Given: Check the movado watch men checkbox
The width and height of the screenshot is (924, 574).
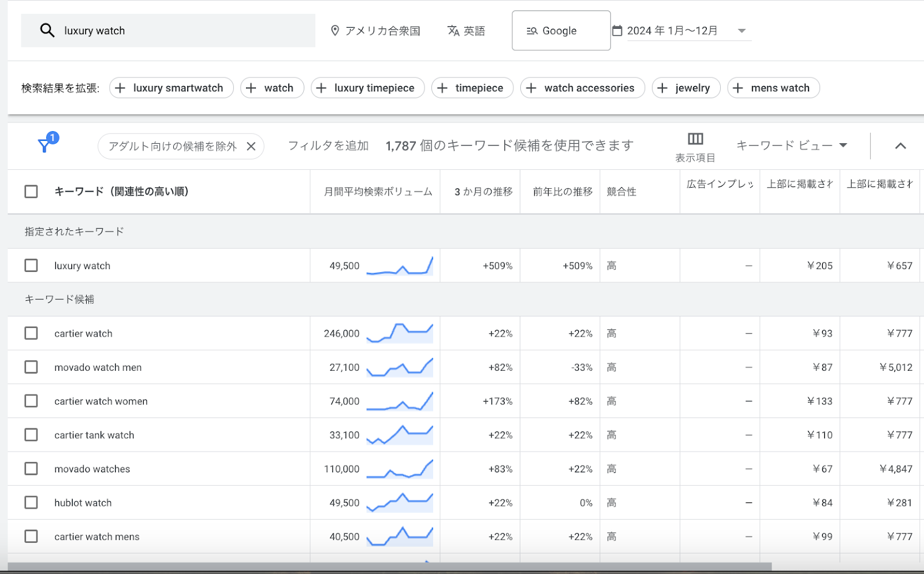Looking at the screenshot, I should [31, 367].
